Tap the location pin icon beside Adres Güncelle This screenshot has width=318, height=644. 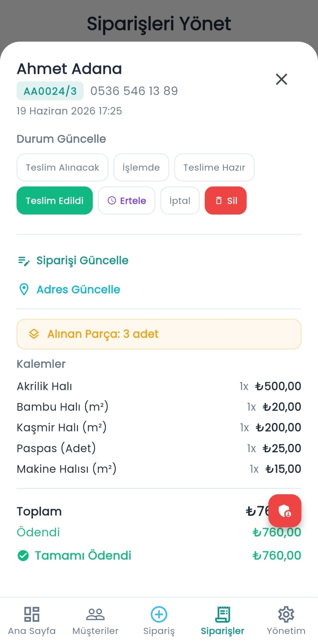click(x=24, y=289)
